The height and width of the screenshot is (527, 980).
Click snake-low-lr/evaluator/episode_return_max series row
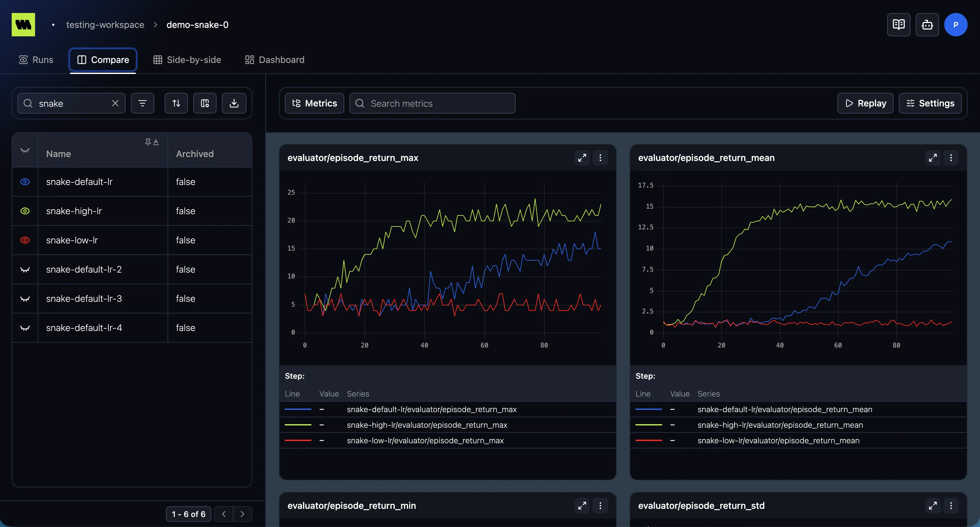448,441
